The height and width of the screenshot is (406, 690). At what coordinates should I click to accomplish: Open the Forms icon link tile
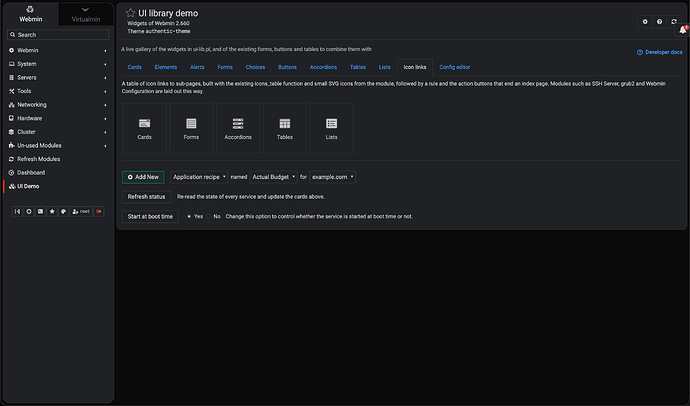(x=191, y=128)
